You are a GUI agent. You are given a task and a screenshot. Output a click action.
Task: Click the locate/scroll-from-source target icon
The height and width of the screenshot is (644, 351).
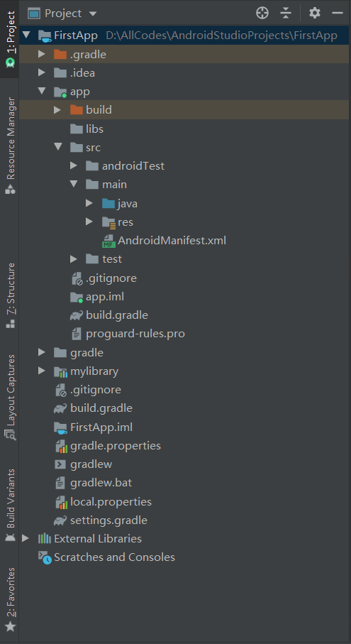262,13
